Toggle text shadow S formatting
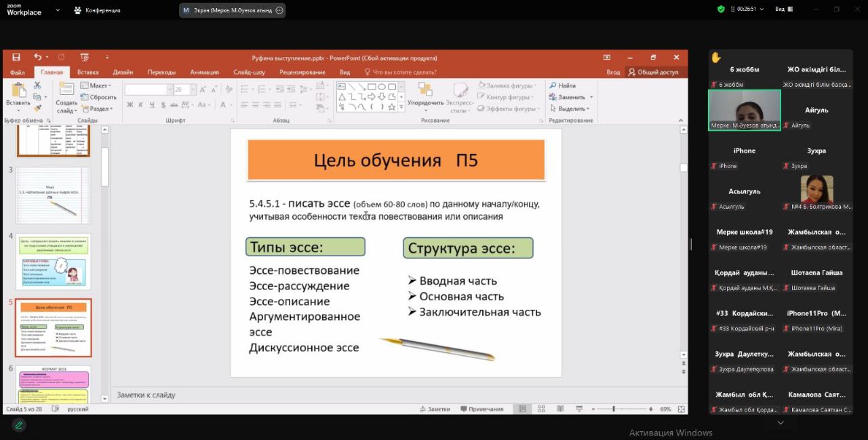The height and width of the screenshot is (440, 868). pos(163,105)
